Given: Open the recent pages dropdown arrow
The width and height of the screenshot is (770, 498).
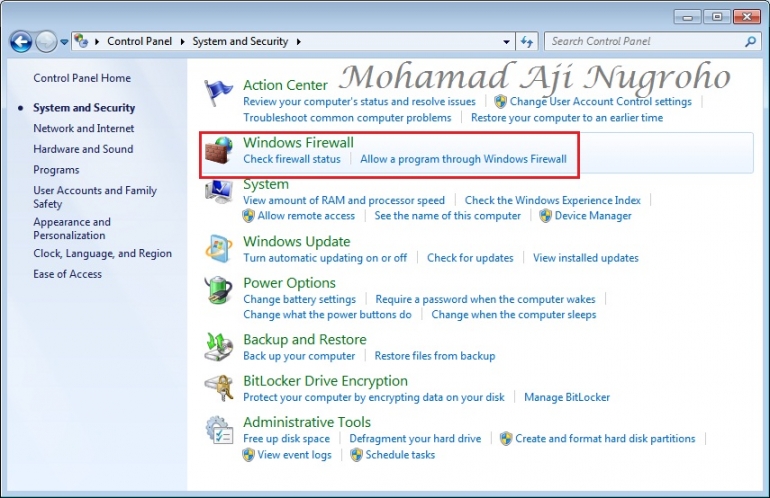Looking at the screenshot, I should tap(64, 42).
